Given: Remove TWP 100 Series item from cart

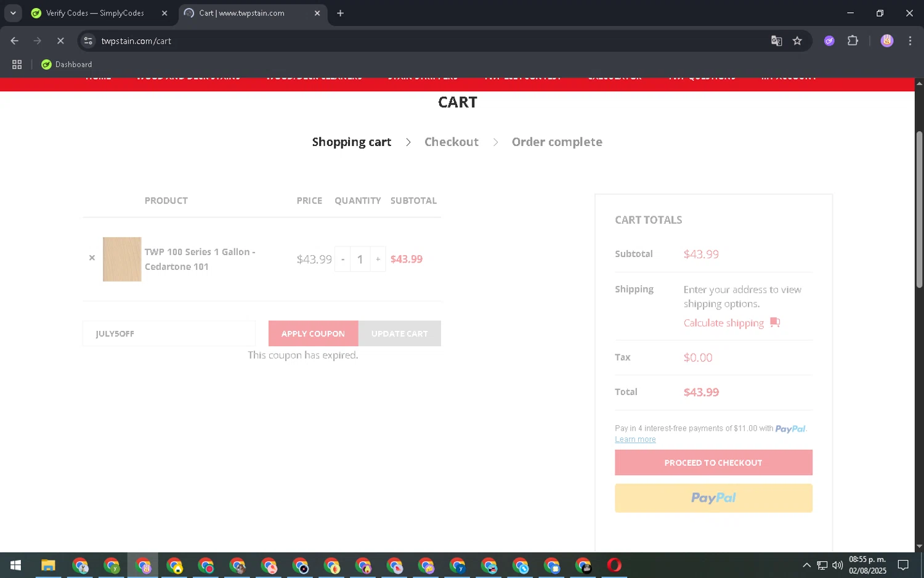Looking at the screenshot, I should coord(92,258).
